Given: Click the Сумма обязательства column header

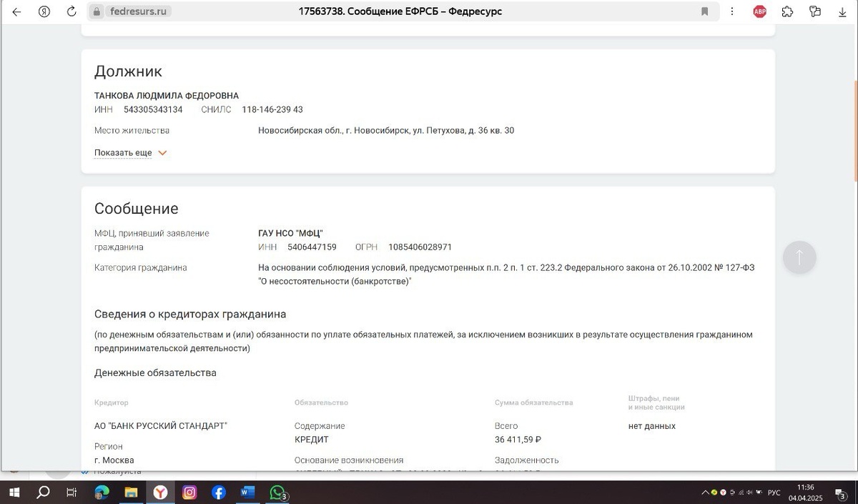Looking at the screenshot, I should tap(534, 402).
